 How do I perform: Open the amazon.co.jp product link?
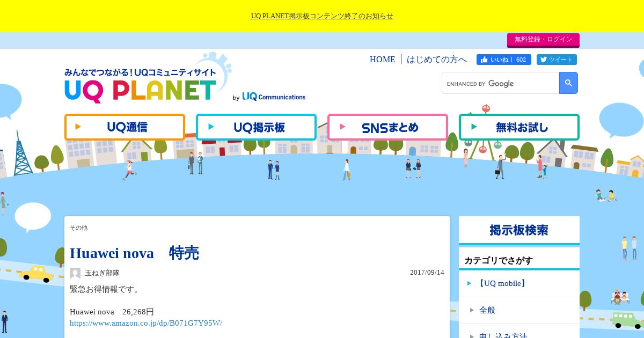tap(146, 323)
